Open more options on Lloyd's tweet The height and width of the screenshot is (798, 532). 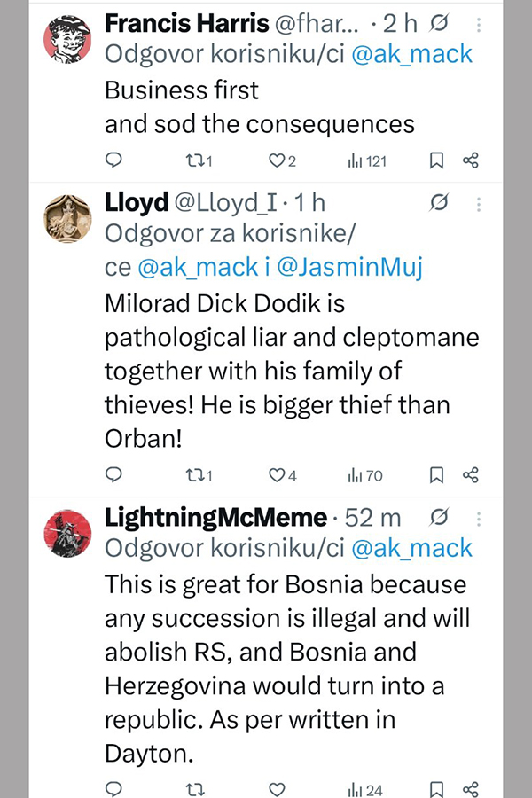click(479, 203)
